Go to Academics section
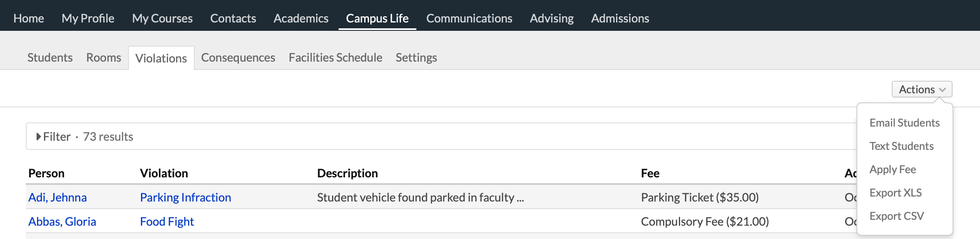980x239 pixels. point(301,18)
